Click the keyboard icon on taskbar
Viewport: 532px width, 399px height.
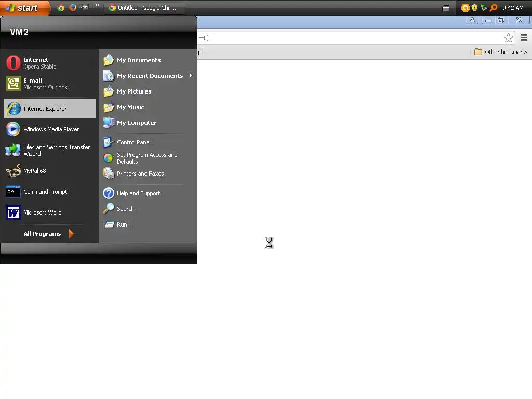pos(446,8)
